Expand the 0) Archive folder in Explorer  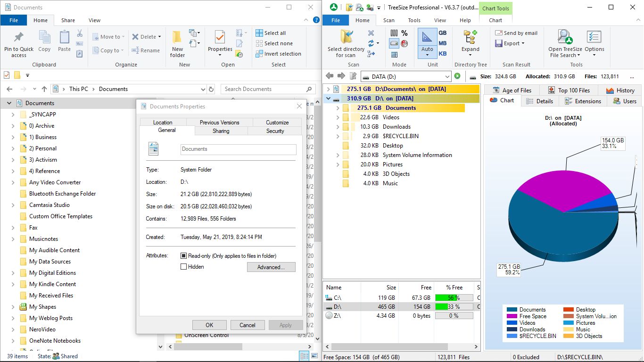[x=13, y=126]
